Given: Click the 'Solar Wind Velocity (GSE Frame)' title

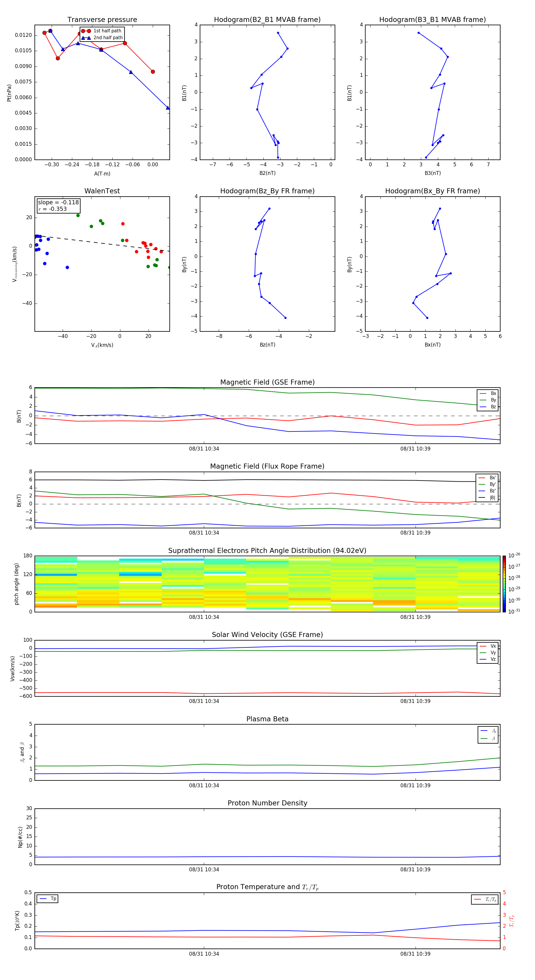Looking at the screenshot, I should click(x=267, y=635).
